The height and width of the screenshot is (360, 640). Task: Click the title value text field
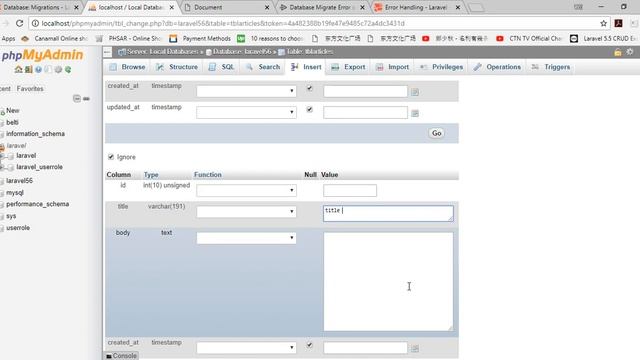[x=388, y=213]
